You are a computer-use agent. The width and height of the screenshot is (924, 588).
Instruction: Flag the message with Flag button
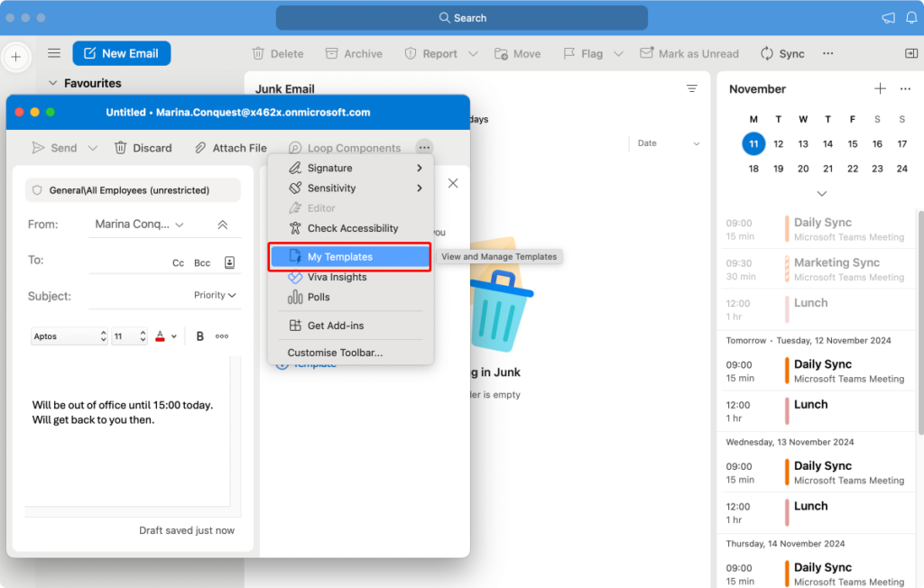[583, 53]
